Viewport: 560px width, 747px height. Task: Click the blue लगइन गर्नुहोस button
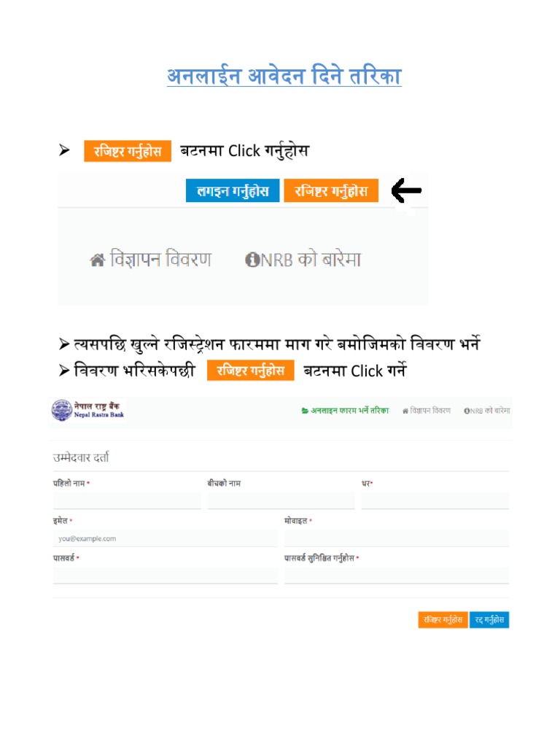[233, 191]
